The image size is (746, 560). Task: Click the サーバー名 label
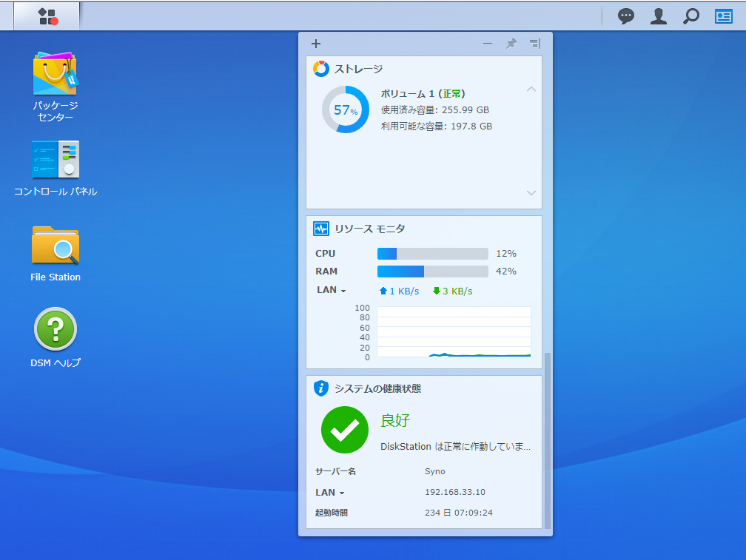(335, 471)
